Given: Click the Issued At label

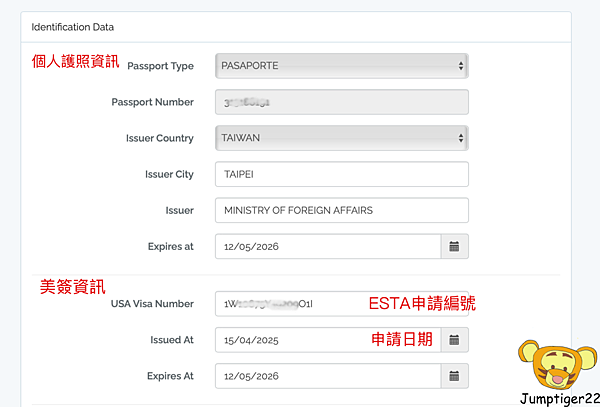Looking at the screenshot, I should click(x=172, y=340).
